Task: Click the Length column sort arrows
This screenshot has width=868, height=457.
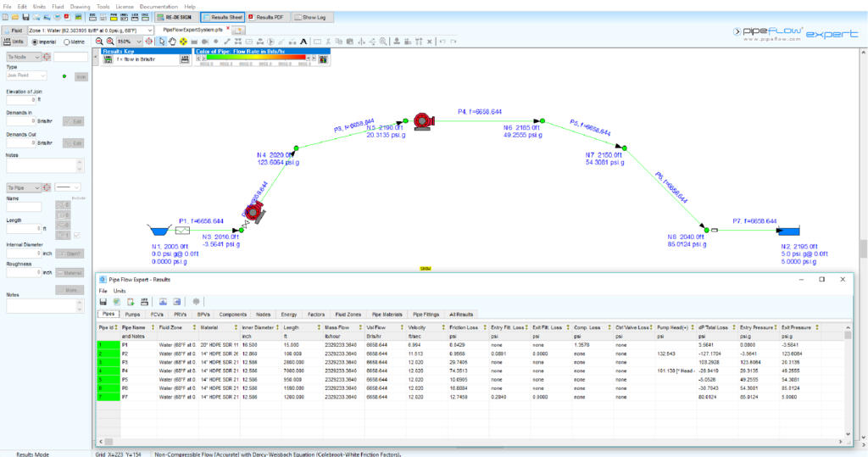Action: (x=319, y=328)
